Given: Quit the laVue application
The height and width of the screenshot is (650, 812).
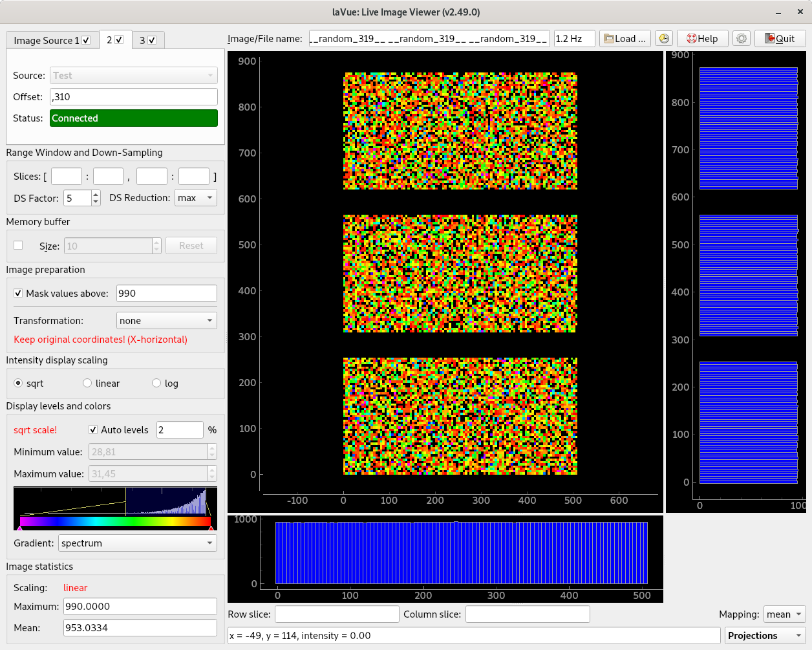Looking at the screenshot, I should 780,39.
